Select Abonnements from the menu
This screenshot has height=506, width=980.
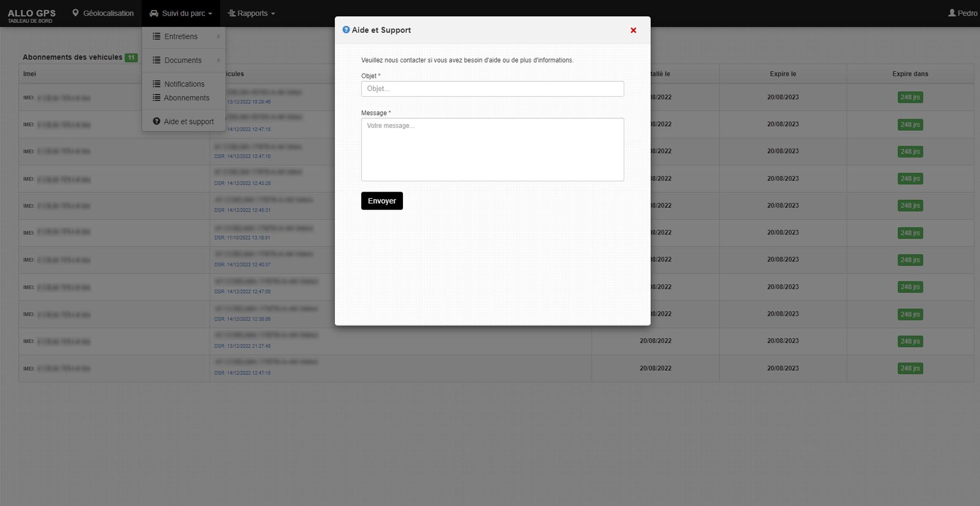(x=186, y=98)
